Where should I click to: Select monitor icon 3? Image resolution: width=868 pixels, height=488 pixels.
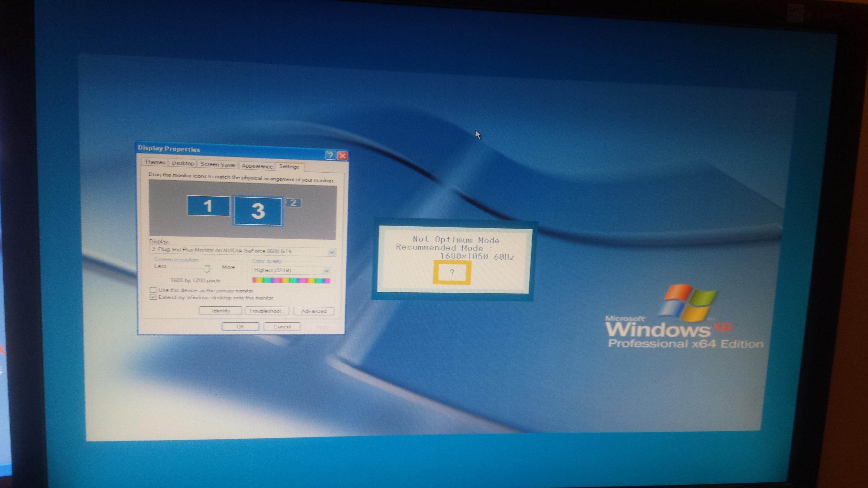pos(258,211)
